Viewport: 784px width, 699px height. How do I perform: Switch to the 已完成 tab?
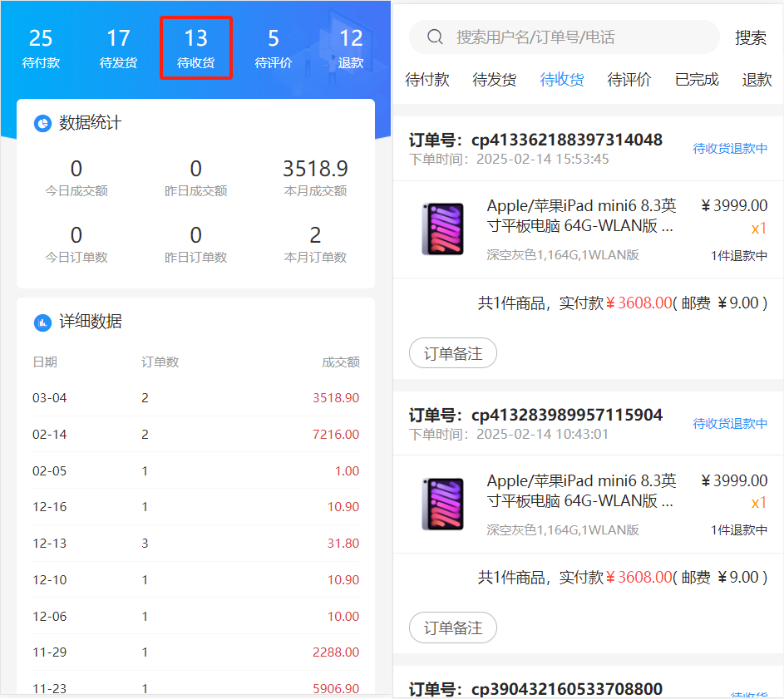[697, 80]
